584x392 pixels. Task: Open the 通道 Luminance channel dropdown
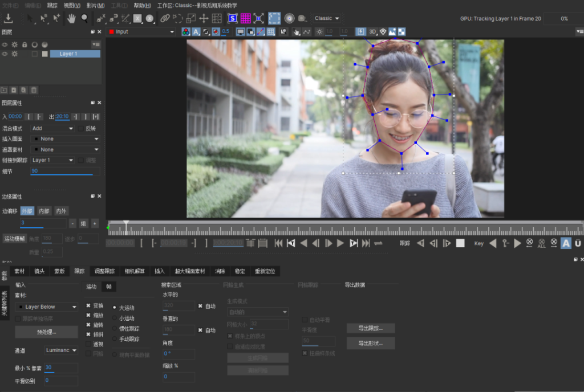coord(61,350)
